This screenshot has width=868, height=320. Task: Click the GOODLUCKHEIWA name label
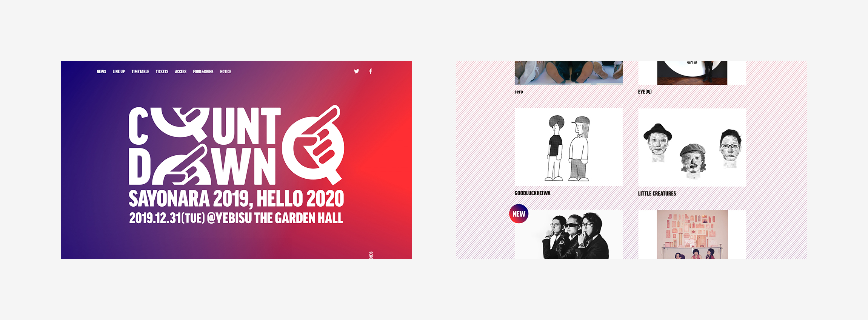532,193
